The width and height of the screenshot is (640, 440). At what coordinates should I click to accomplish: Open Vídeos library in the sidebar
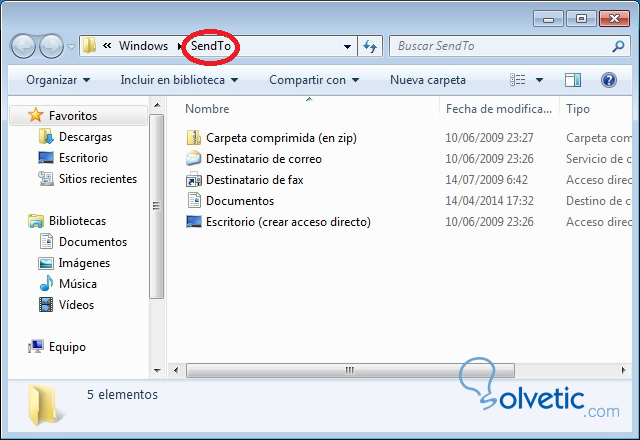(x=76, y=305)
